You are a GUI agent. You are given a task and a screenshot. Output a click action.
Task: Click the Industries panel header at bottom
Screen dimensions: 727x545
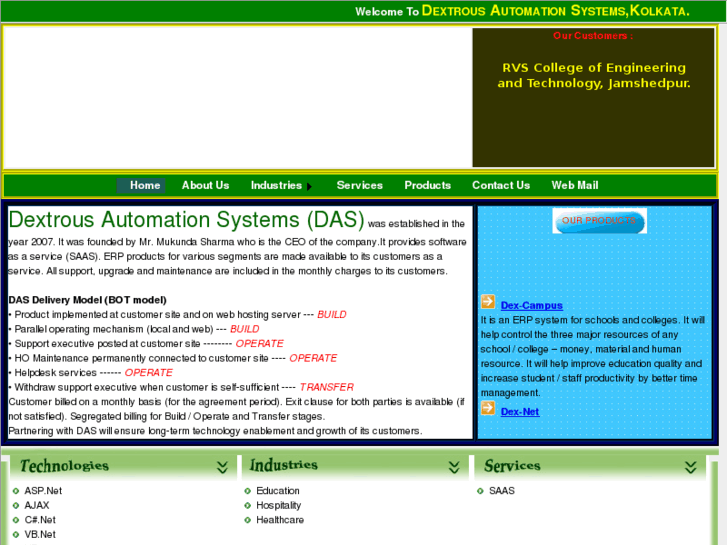coord(356,467)
